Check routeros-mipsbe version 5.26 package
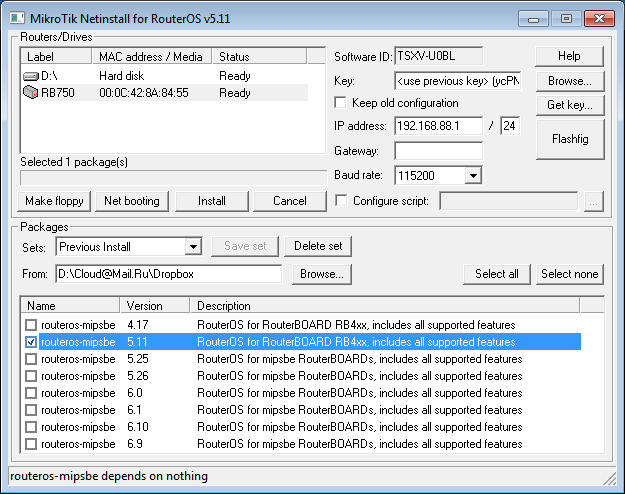 [x=31, y=376]
